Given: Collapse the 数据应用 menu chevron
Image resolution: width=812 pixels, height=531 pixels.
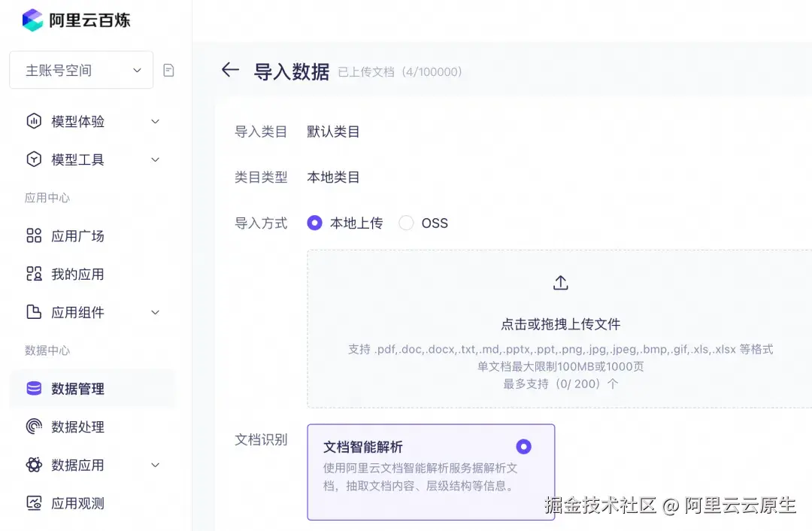Looking at the screenshot, I should pyautogui.click(x=155, y=465).
